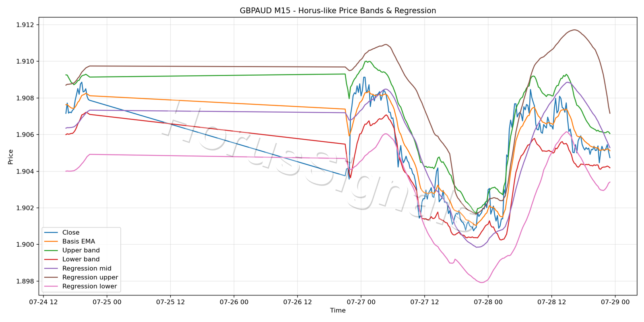
Task: Click the 1.900 y-axis tick label
Action: [x=25, y=245]
